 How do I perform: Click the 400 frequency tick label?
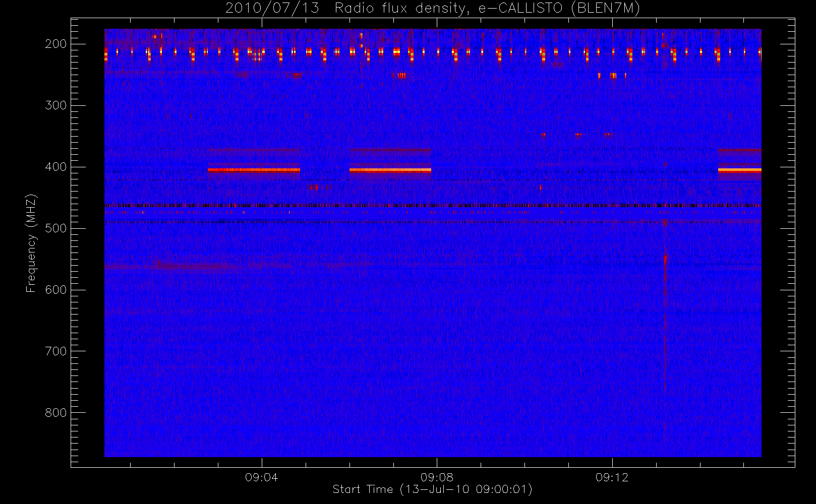(56, 167)
